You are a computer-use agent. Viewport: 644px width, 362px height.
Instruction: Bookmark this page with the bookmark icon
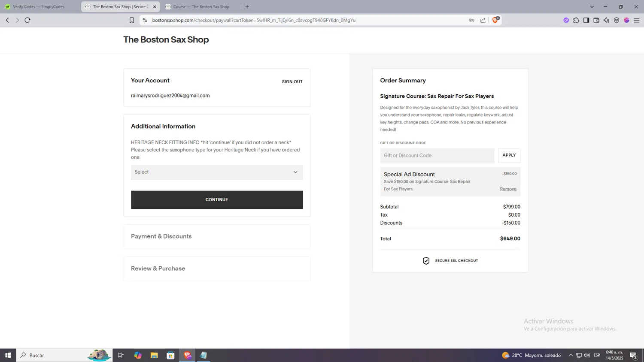point(132,20)
